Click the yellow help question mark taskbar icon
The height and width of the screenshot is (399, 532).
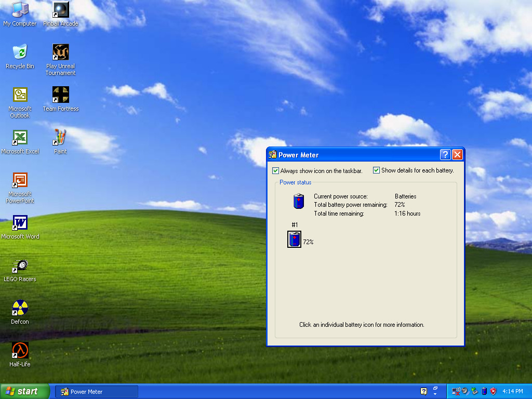[x=423, y=391]
